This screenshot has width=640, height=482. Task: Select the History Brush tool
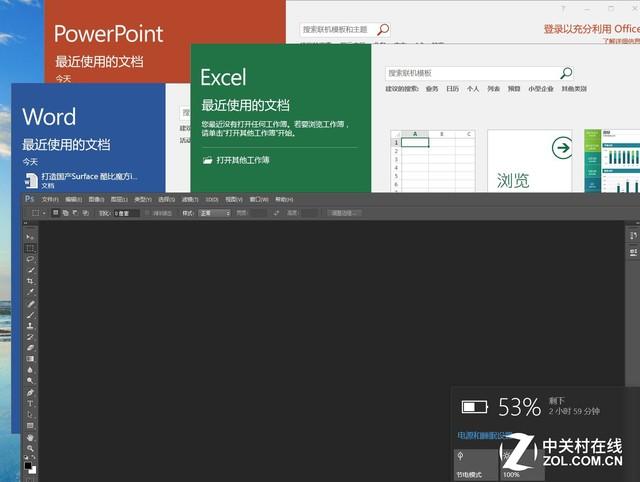[x=30, y=337]
